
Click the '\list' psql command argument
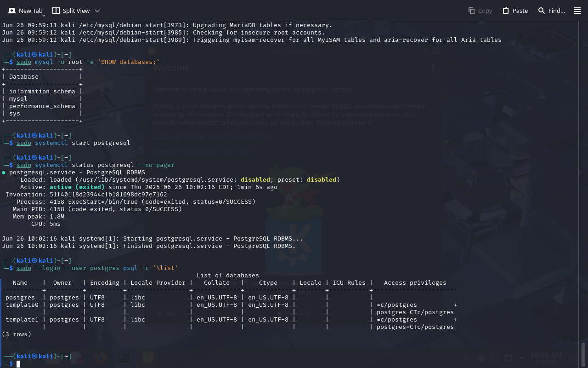(x=165, y=268)
